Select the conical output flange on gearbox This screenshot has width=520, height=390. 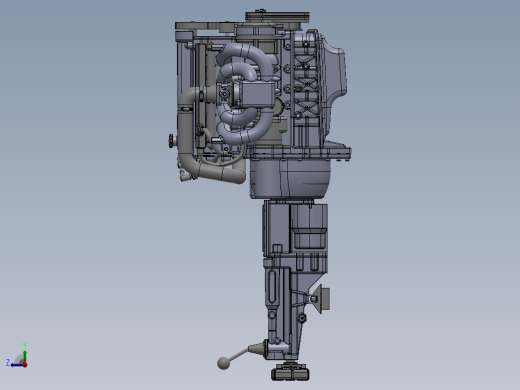320,299
